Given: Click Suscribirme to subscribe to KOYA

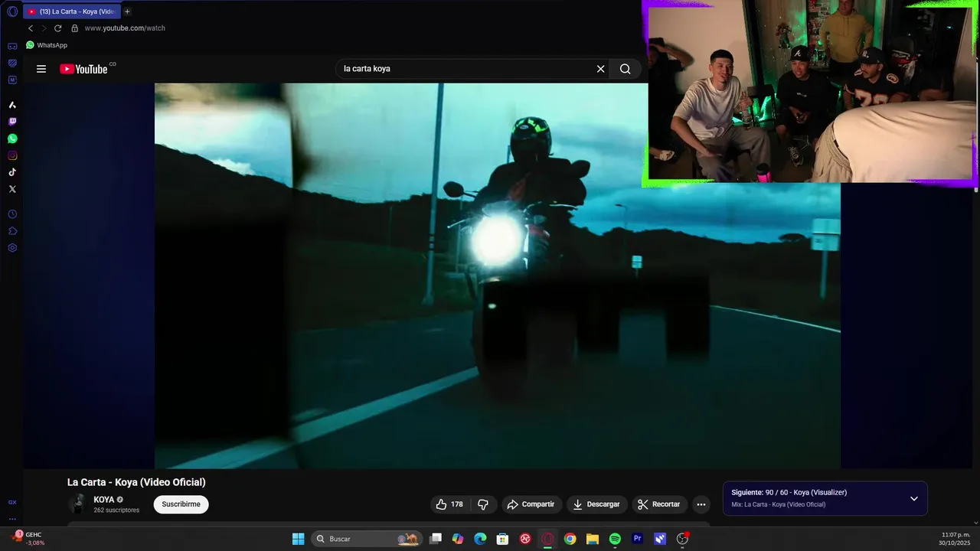Looking at the screenshot, I should (181, 504).
